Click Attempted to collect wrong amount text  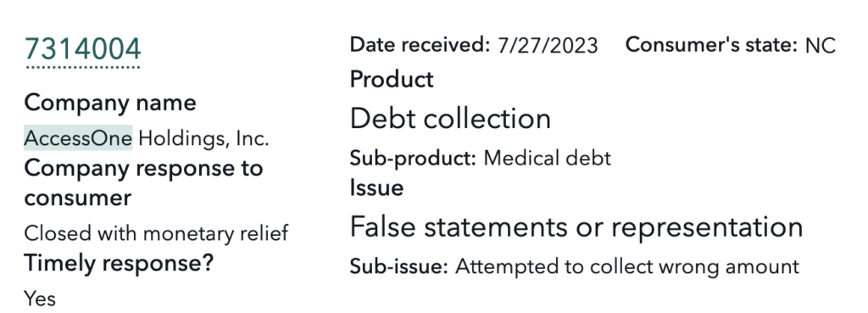point(627,267)
